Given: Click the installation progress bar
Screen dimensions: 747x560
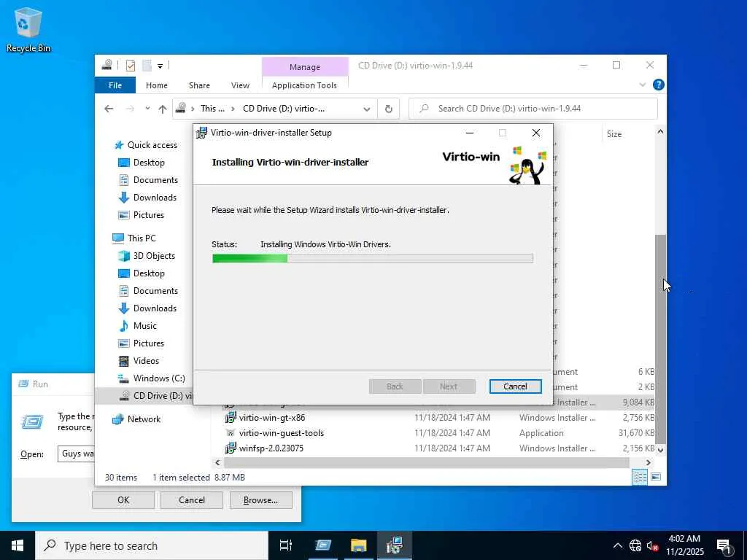Looking at the screenshot, I should [372, 258].
